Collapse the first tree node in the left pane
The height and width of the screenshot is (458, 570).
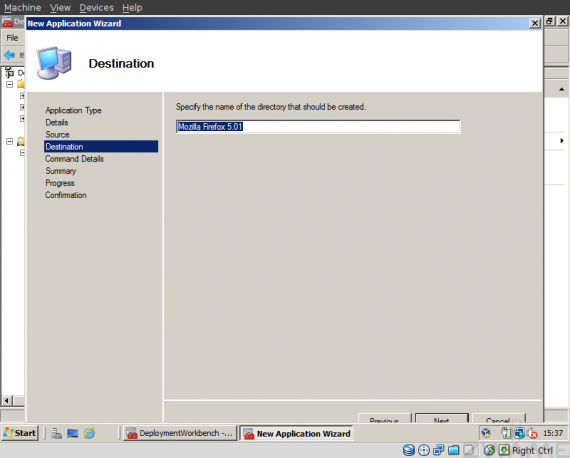pos(9,84)
